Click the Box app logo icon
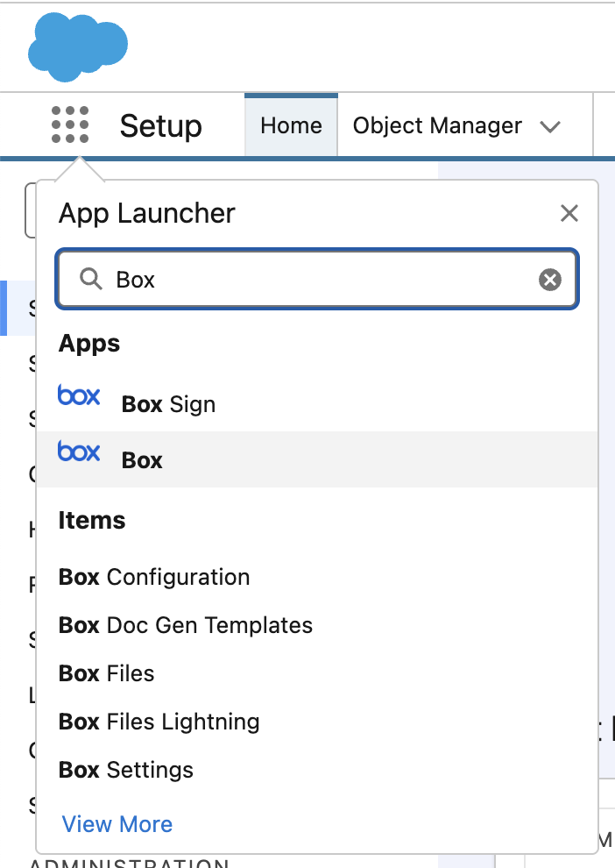Image resolution: width=615 pixels, height=868 pixels. click(x=79, y=452)
